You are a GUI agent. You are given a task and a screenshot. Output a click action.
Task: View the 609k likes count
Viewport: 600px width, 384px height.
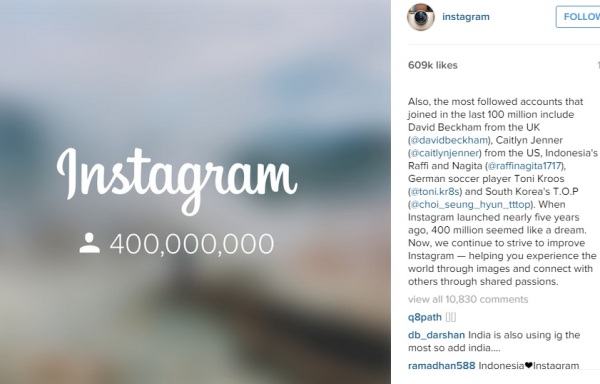pos(433,65)
